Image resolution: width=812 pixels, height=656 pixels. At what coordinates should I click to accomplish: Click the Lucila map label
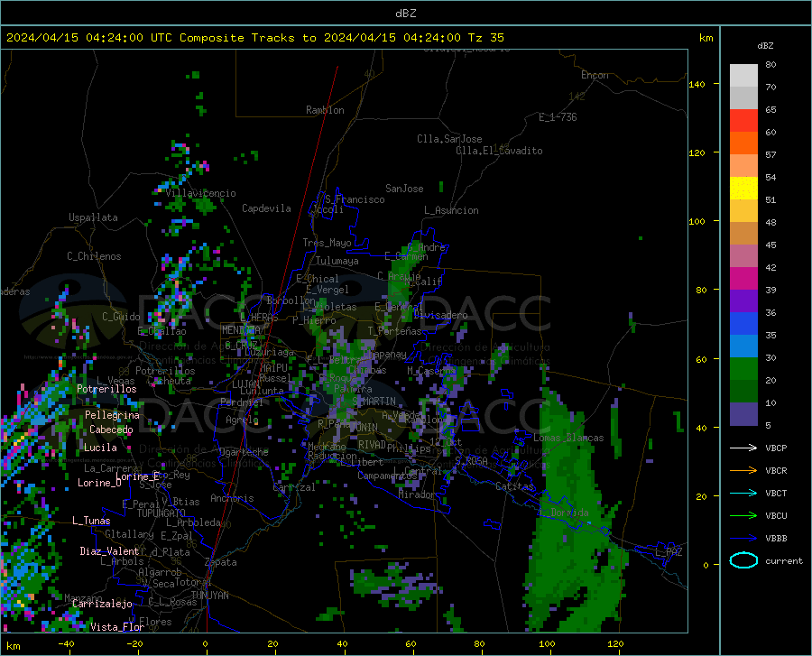tap(100, 448)
